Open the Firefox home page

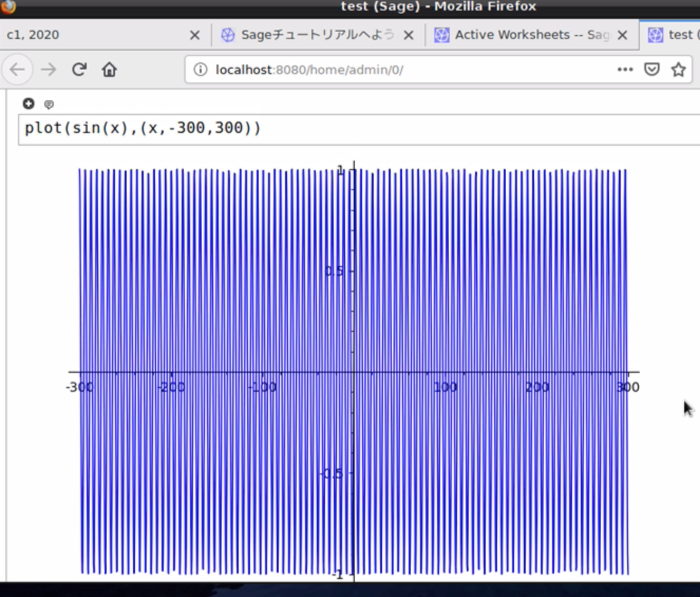[x=109, y=69]
